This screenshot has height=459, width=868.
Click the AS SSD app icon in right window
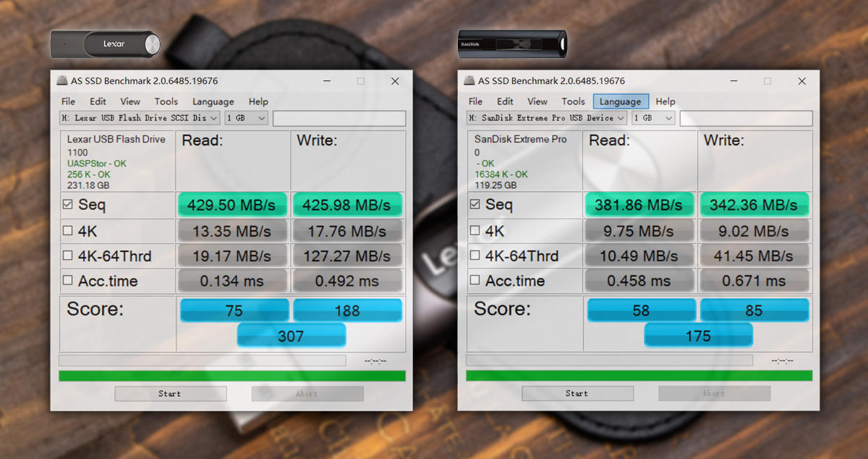[x=469, y=80]
